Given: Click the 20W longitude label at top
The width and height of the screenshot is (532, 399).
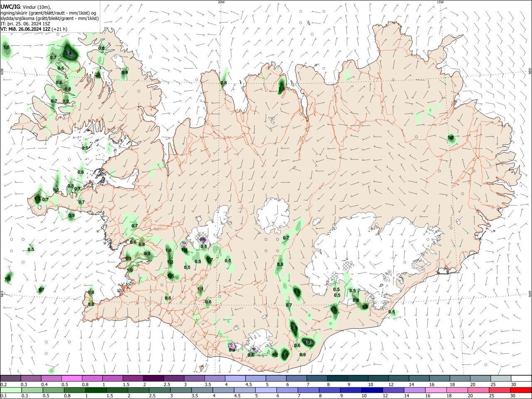Looking at the screenshot, I should 221,2.
